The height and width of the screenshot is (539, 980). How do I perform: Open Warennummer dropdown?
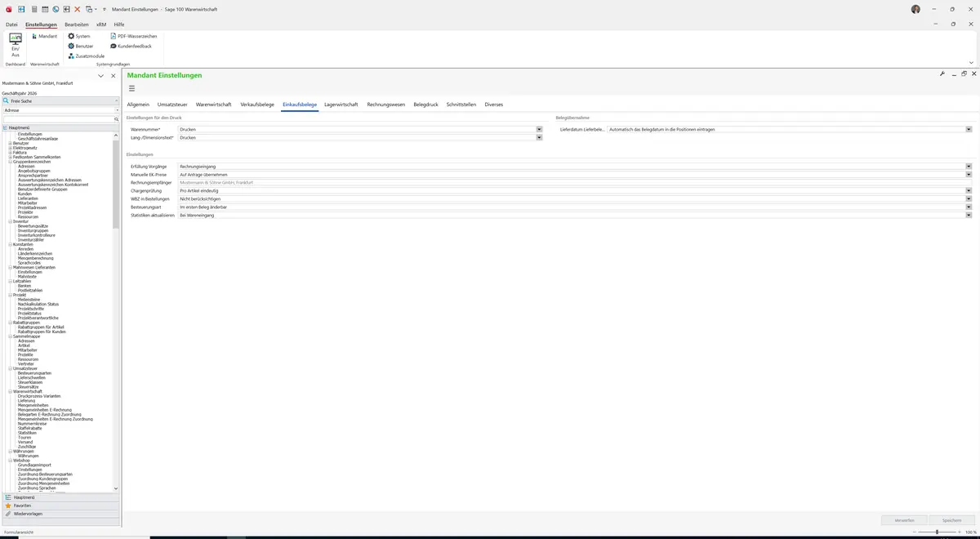(539, 129)
